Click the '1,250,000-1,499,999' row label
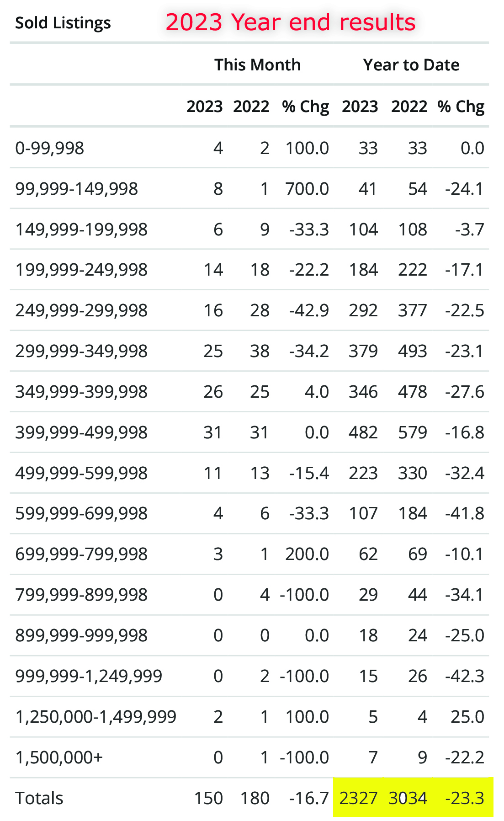The image size is (504, 821). point(96,717)
